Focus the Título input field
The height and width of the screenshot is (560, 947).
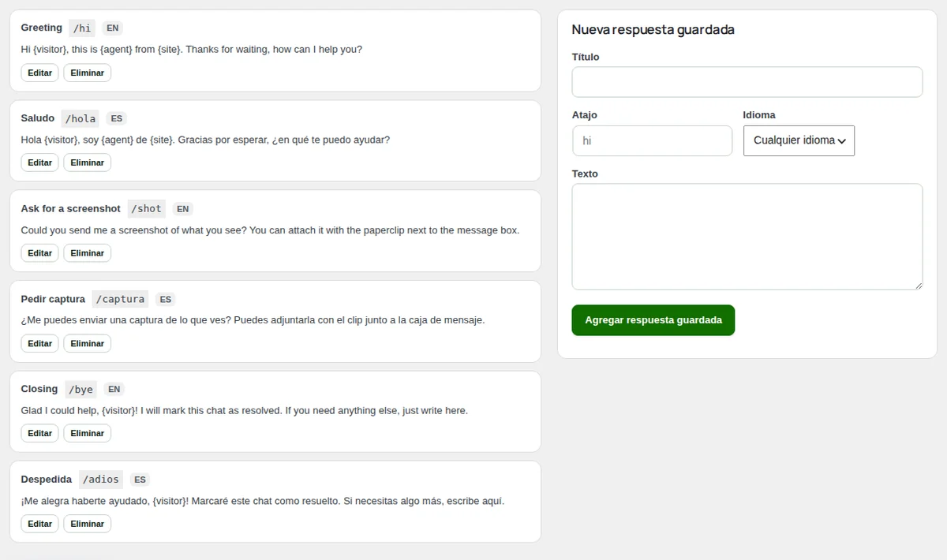(747, 82)
